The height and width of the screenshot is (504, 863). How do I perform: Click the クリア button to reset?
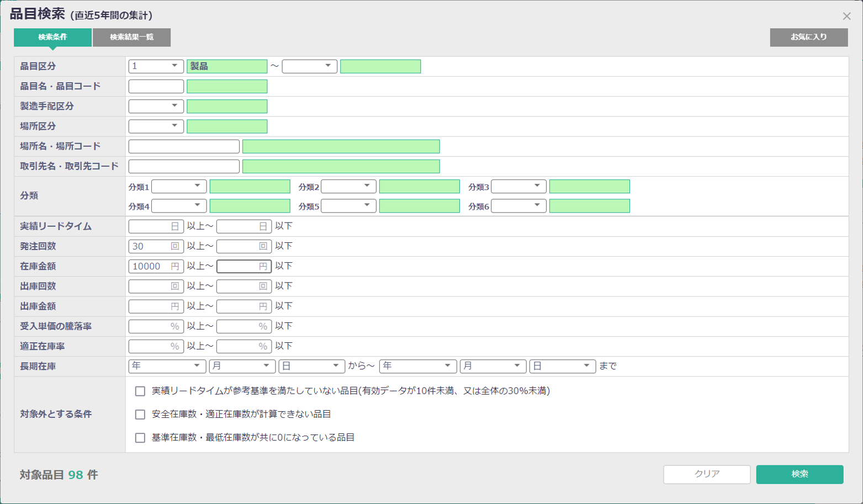706,474
